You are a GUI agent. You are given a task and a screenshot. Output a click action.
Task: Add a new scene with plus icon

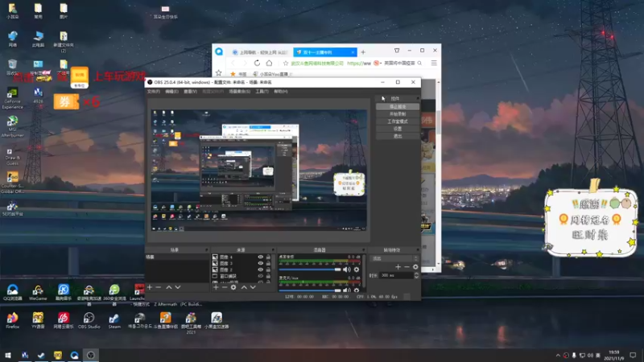pos(150,287)
